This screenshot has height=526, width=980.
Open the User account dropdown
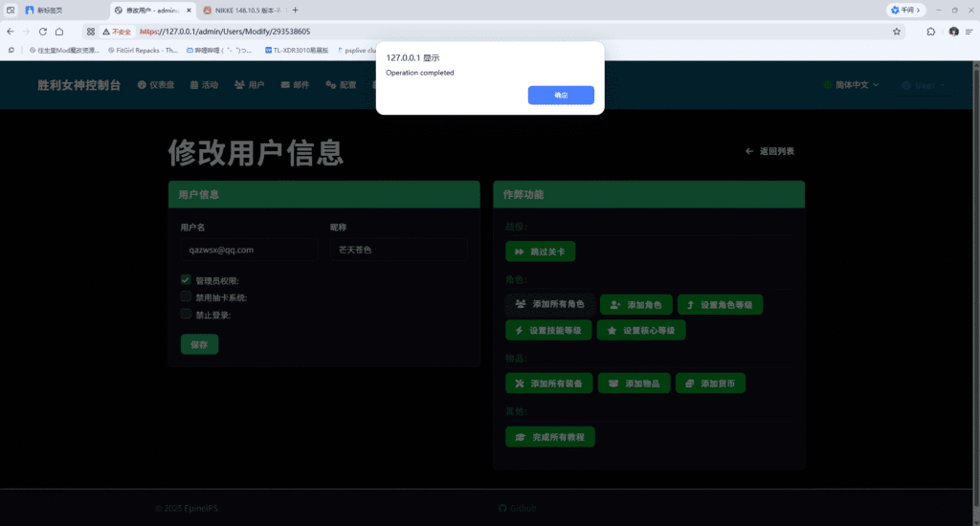pyautogui.click(x=924, y=85)
